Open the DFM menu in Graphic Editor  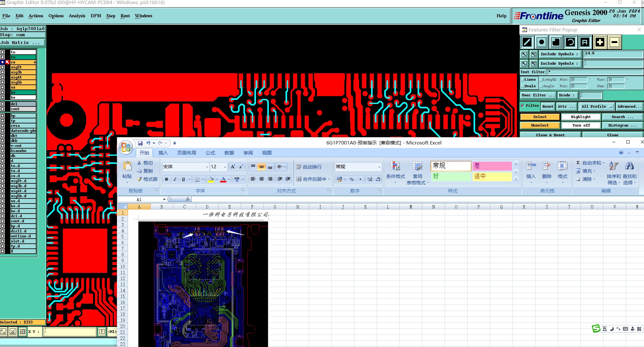[96, 16]
